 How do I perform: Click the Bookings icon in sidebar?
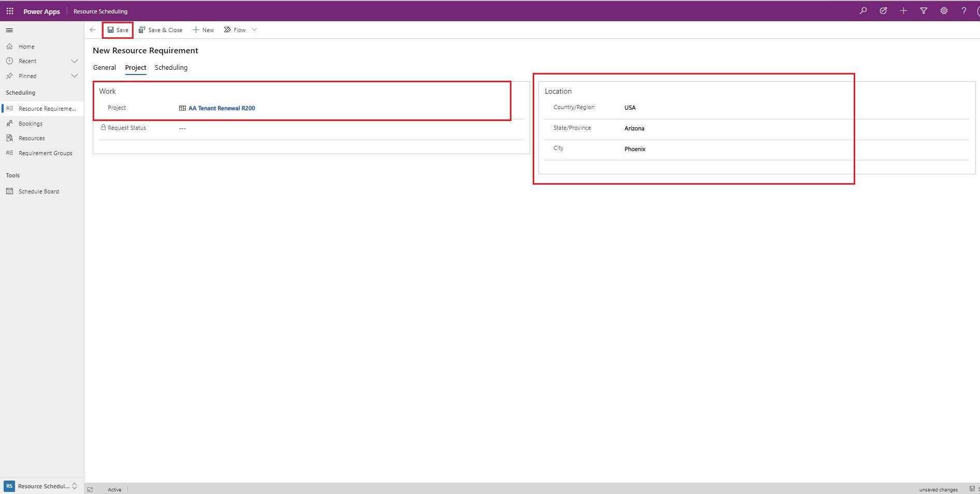pos(9,124)
